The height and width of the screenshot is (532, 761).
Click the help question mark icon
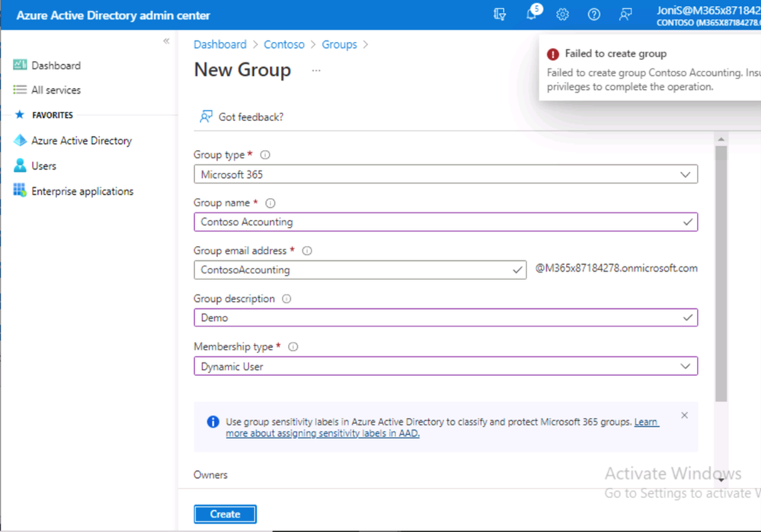coord(593,14)
